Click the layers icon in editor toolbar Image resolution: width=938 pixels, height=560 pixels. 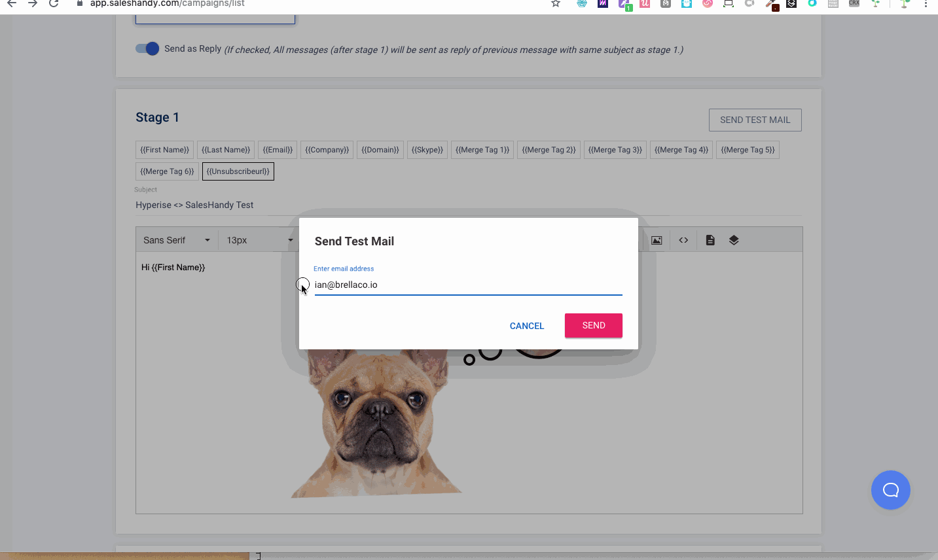click(734, 240)
